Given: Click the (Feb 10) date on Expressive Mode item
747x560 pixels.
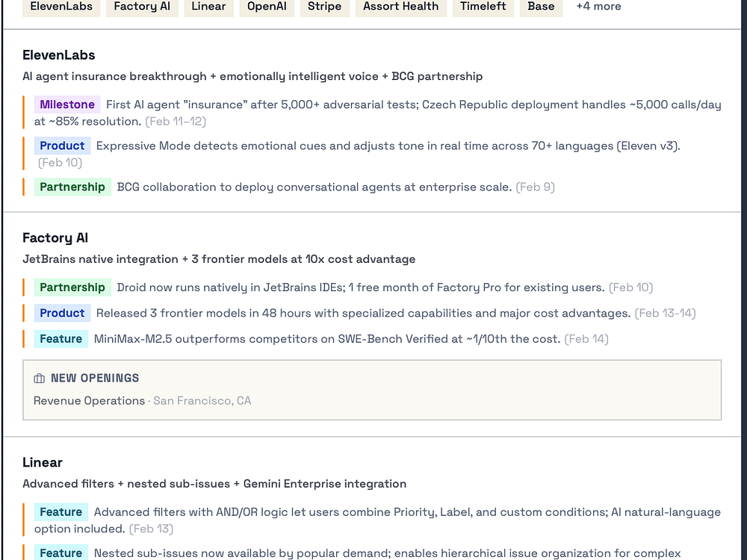Looking at the screenshot, I should click(60, 163).
